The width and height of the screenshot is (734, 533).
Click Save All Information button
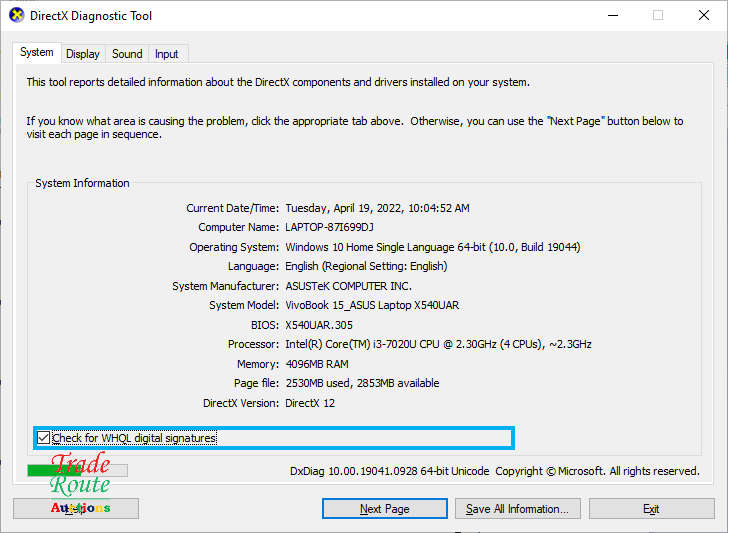click(517, 509)
